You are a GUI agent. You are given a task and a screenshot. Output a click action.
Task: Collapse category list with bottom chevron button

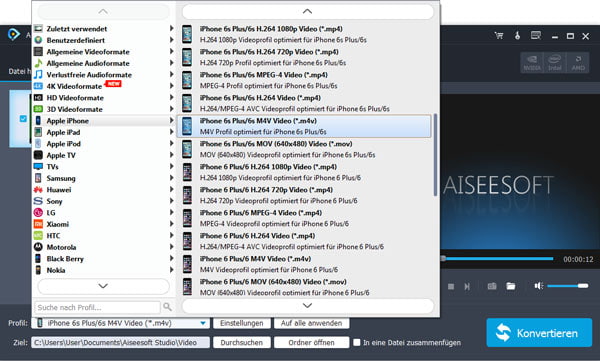coord(103,286)
